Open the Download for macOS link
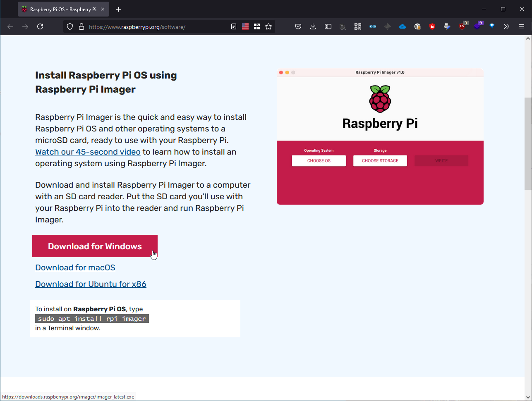Viewport: 532px width, 401px height. (75, 267)
